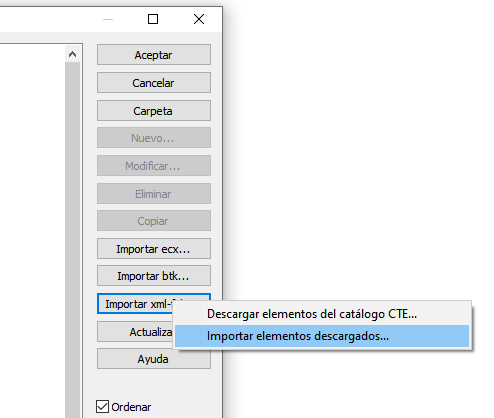Open Ayuda help button
This screenshot has height=418, width=494.
tap(154, 359)
